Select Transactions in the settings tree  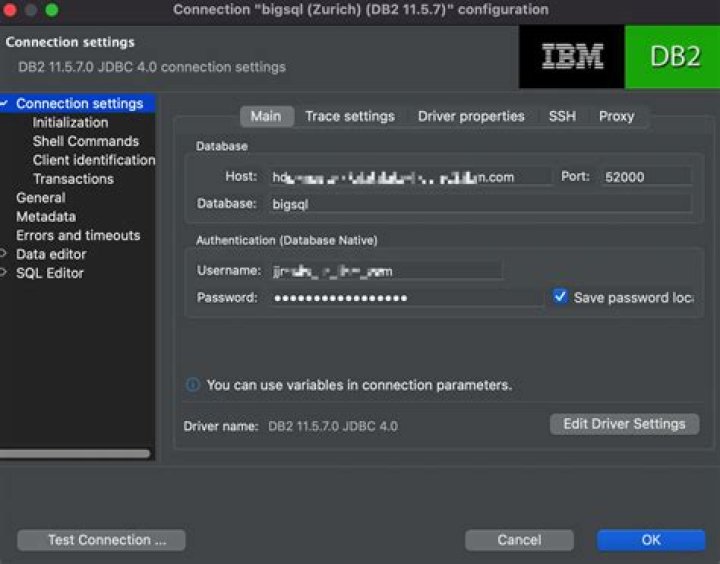click(x=73, y=179)
